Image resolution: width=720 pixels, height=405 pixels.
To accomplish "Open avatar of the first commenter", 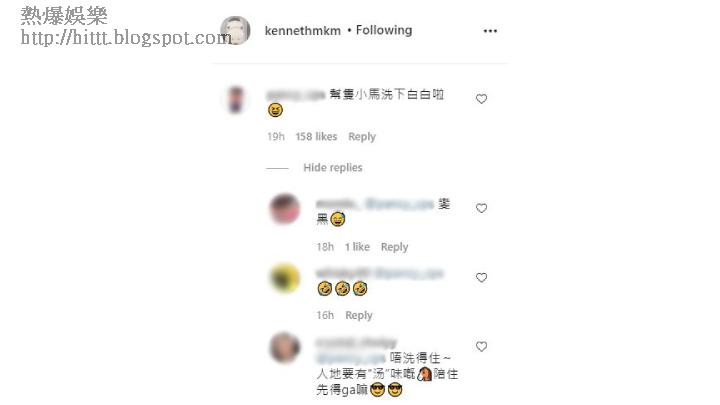I will click(236, 99).
